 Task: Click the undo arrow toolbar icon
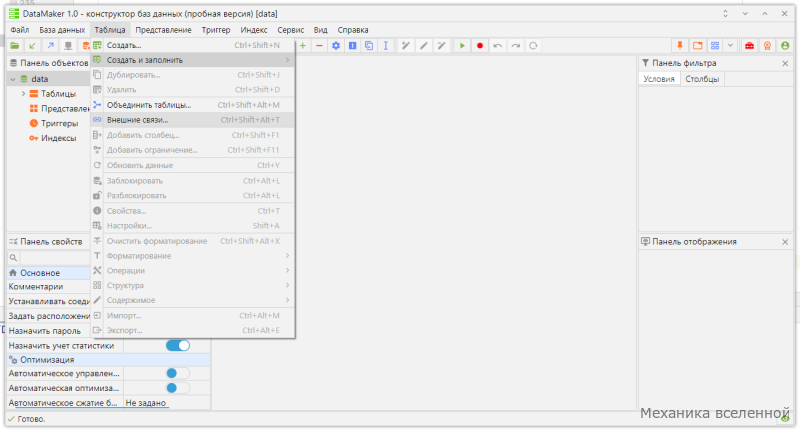coord(497,46)
